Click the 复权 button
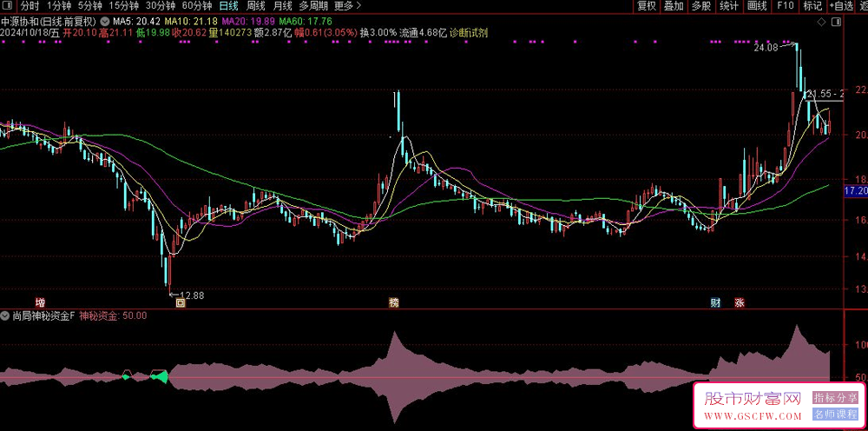This screenshot has width=868, height=431. click(x=647, y=6)
